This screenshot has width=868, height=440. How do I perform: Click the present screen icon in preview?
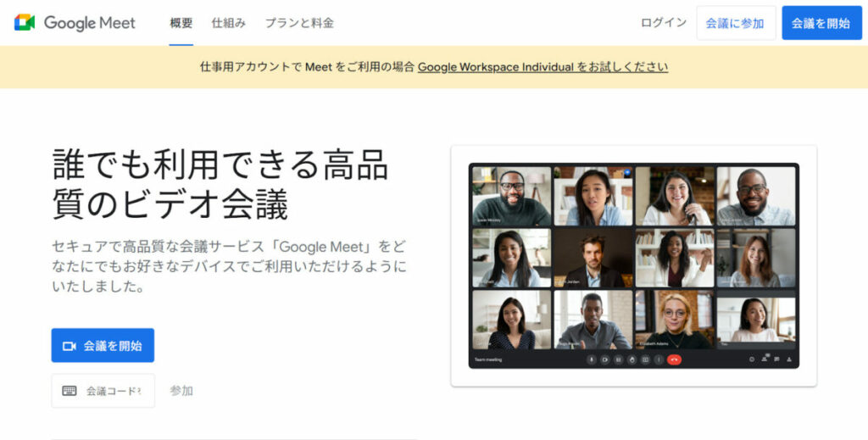(x=646, y=359)
